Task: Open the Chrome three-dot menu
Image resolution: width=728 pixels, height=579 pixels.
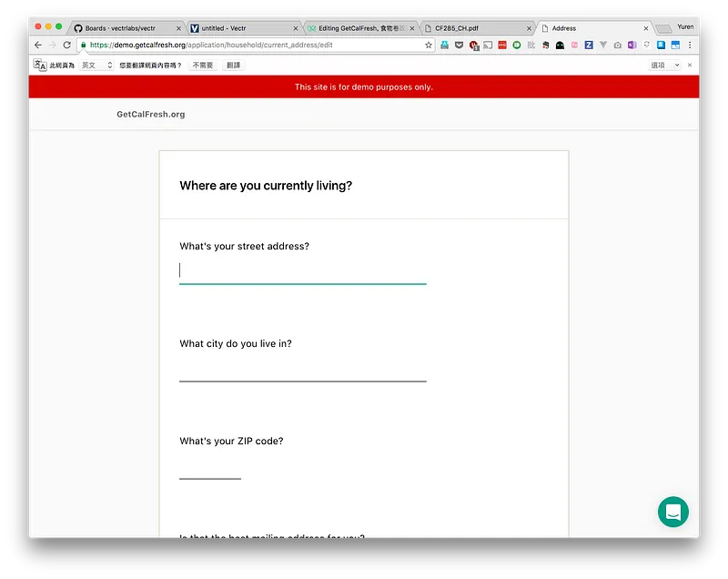Action: pyautogui.click(x=690, y=45)
